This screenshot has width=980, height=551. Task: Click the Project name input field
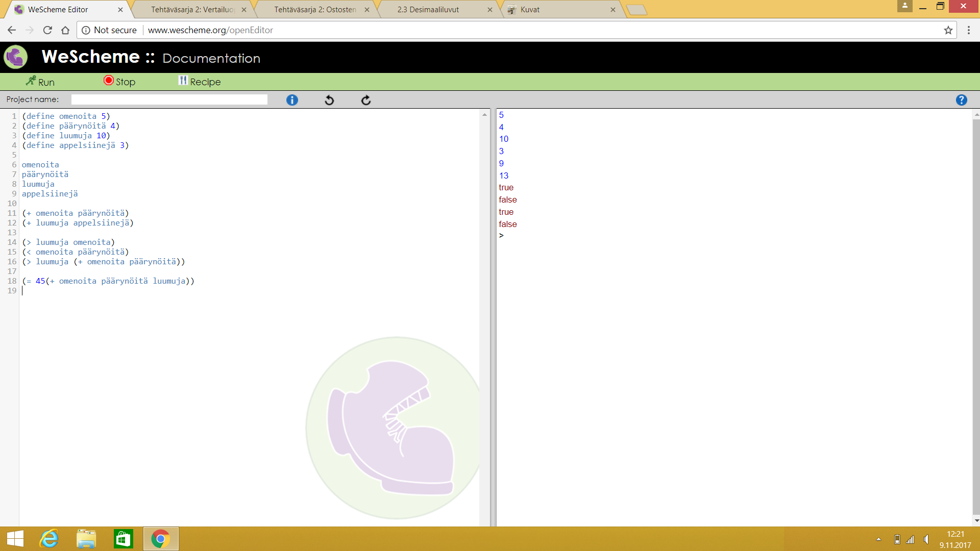(x=169, y=99)
